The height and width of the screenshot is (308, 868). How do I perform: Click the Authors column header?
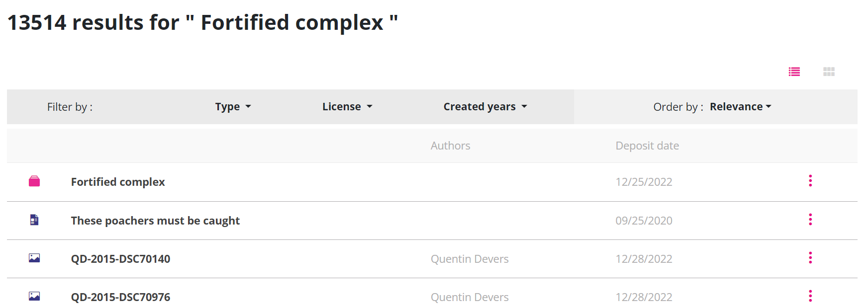coord(450,146)
